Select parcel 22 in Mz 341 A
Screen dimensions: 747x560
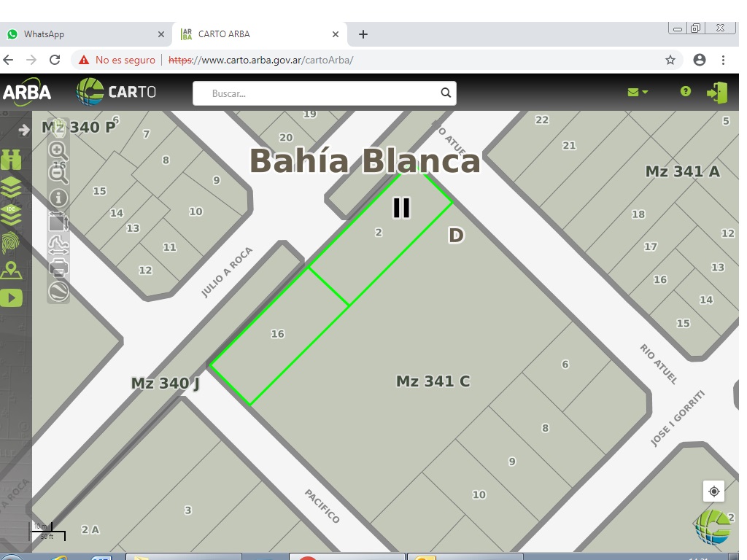pos(542,120)
